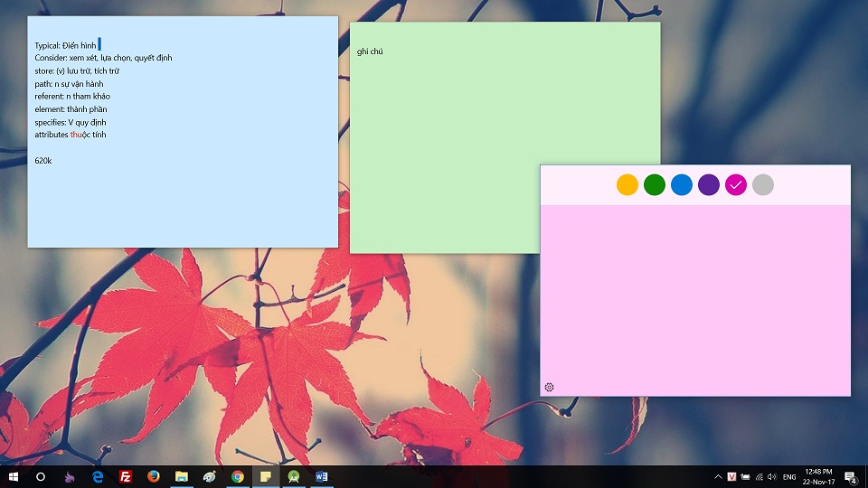868x488 pixels.
Task: Switch to Microsoft Word on taskbar
Action: (322, 476)
